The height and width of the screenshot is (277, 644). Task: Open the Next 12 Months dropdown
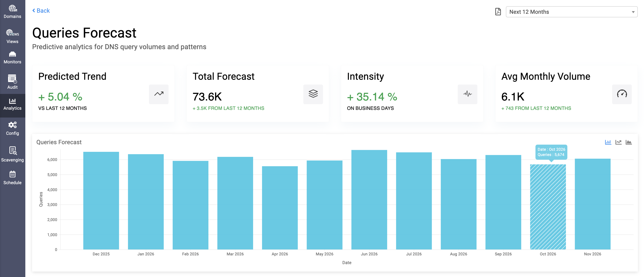point(571,12)
